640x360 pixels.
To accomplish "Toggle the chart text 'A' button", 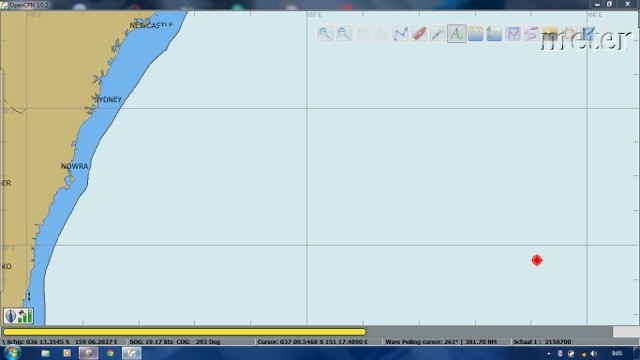I will [x=457, y=33].
